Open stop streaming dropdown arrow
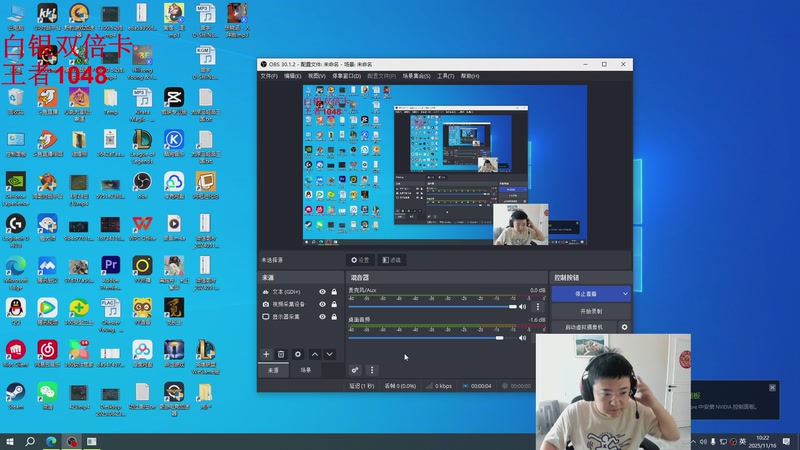This screenshot has height=450, width=800. 625,294
